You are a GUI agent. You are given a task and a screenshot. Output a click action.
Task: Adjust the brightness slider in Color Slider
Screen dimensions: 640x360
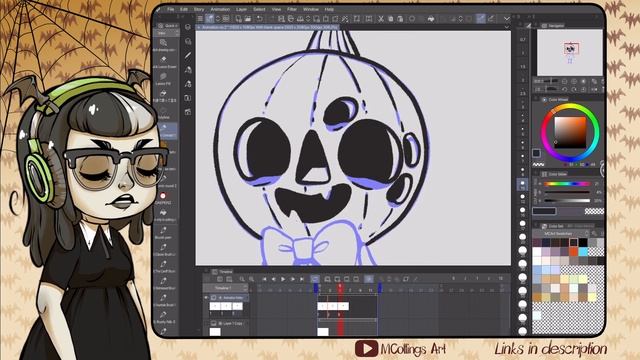point(567,200)
